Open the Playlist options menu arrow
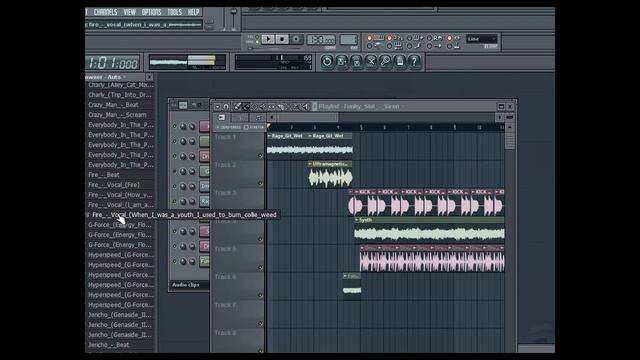 (x=218, y=107)
